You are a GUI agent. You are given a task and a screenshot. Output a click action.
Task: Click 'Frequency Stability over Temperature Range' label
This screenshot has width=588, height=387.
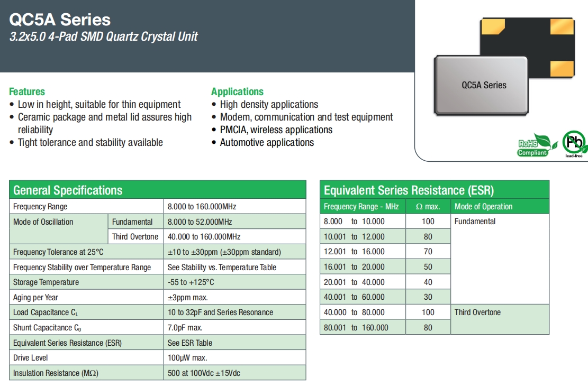pos(82,267)
